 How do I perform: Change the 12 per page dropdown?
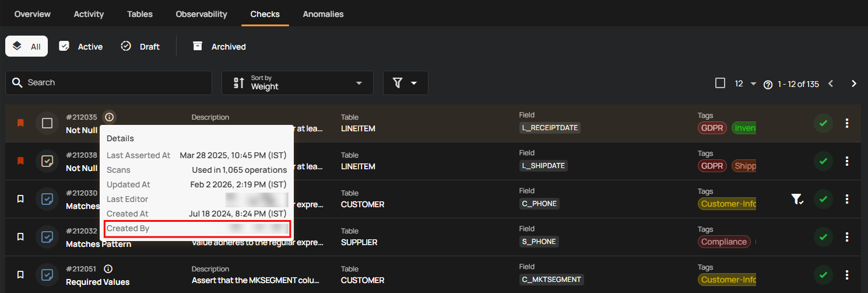(744, 83)
